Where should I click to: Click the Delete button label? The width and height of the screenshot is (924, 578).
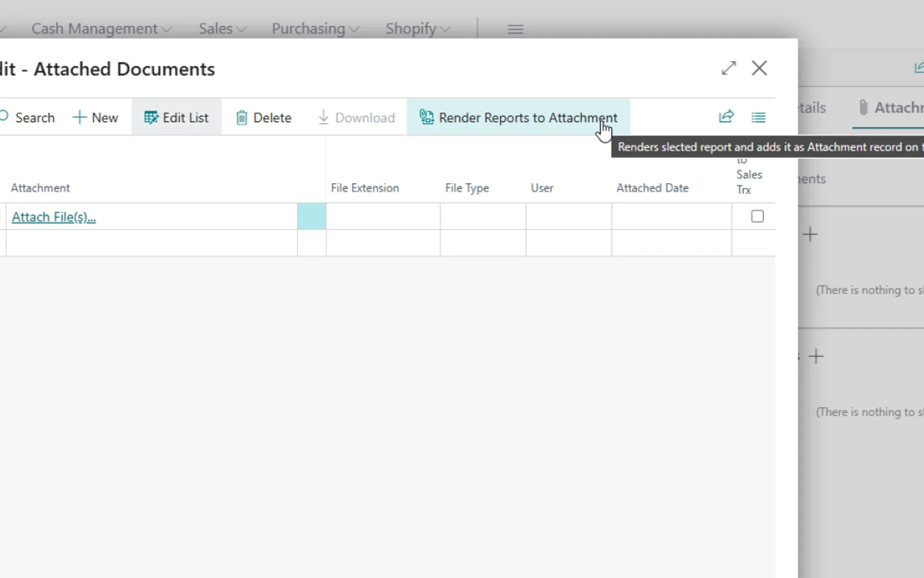click(x=272, y=117)
